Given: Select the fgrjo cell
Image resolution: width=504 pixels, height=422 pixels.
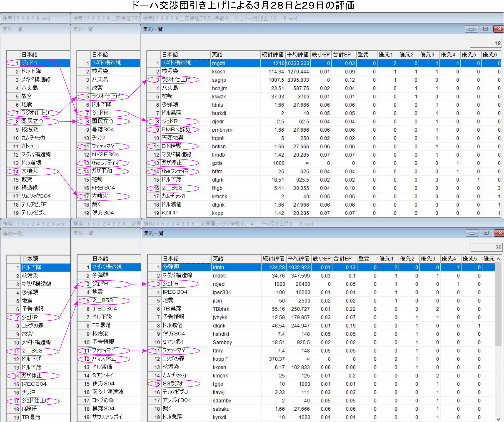Looking at the screenshot, I should [x=236, y=384].
